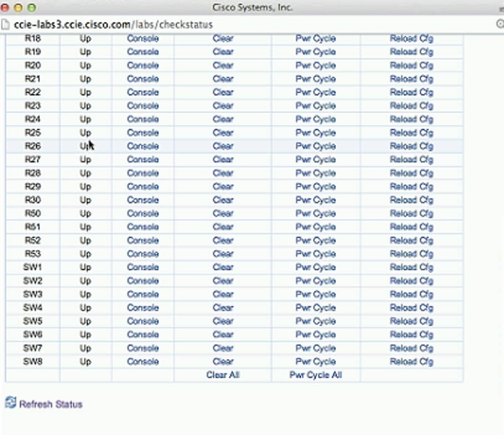Reload config for router R27
This screenshot has height=435, width=504.
coord(411,159)
